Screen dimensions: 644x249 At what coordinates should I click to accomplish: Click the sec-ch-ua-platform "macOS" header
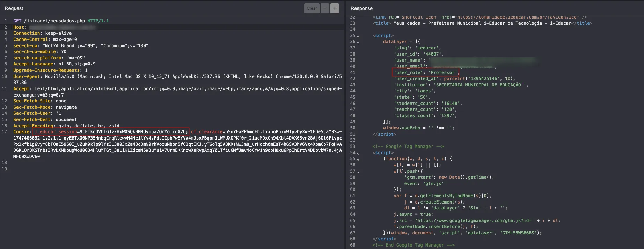pos(49,58)
